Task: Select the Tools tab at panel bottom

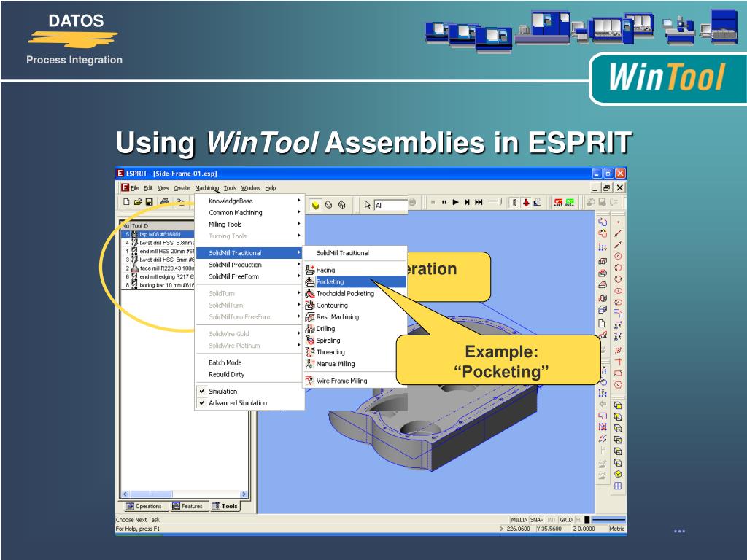Action: (x=225, y=506)
